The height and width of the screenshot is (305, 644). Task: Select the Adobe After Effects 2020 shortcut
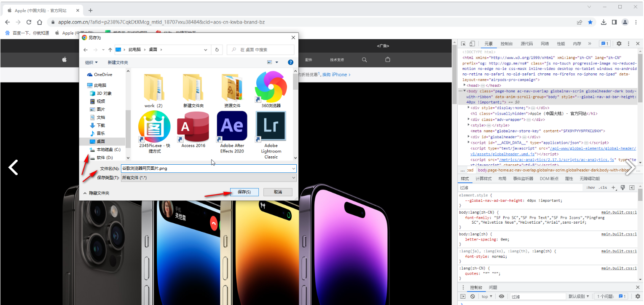pos(232,132)
